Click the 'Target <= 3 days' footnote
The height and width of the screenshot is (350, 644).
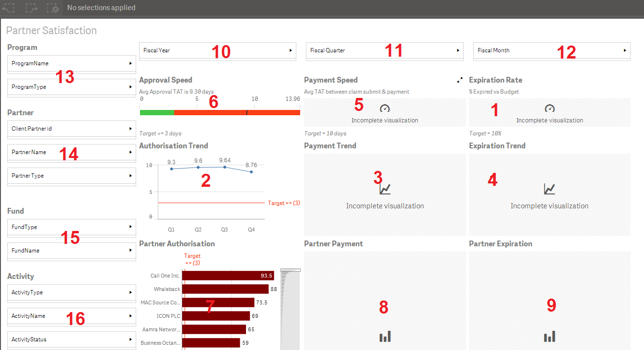point(160,133)
